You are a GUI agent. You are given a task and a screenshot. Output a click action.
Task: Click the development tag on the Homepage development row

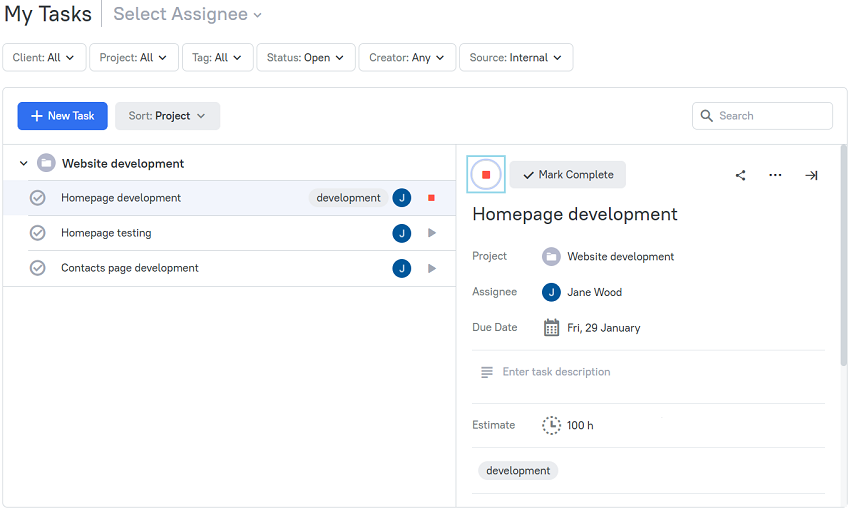(x=348, y=198)
